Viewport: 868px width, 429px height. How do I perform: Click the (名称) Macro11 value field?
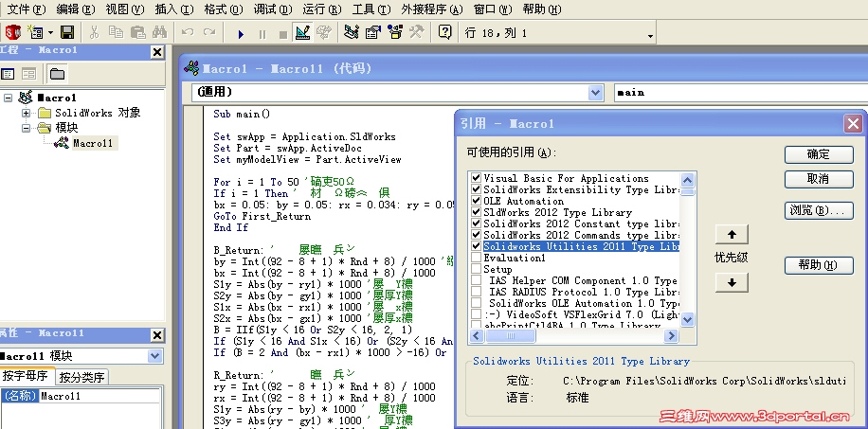point(99,396)
